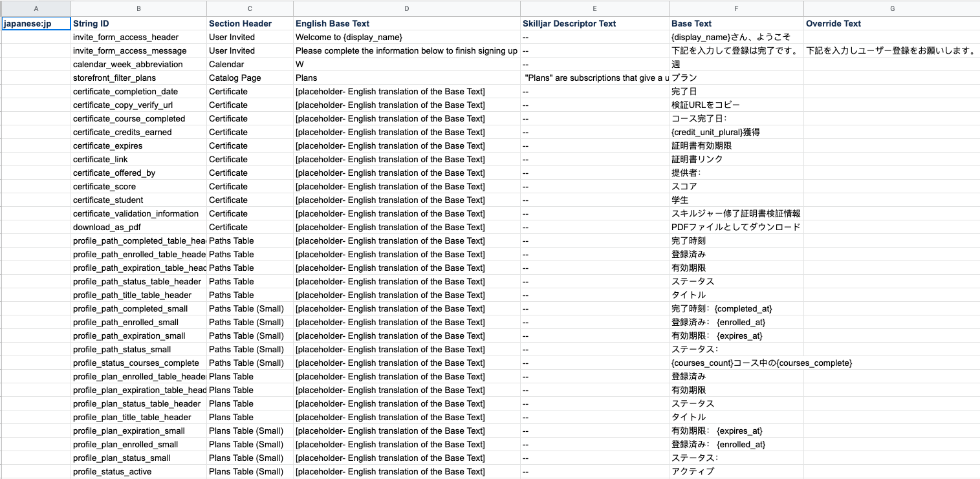The height and width of the screenshot is (479, 980).
Task: Select column D header
Action: [x=407, y=8]
